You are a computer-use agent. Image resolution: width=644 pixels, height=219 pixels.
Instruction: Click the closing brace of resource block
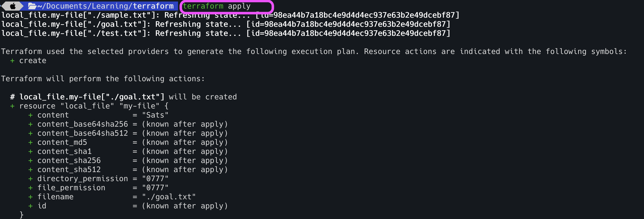21,215
